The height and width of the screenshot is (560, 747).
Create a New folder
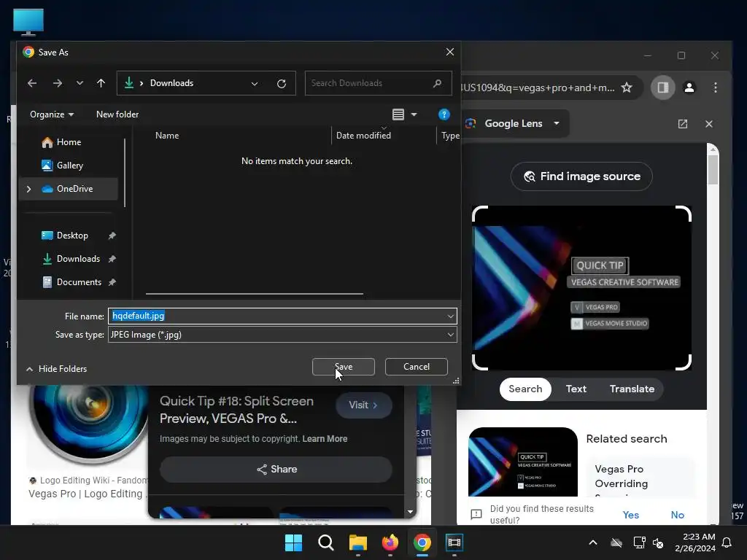pyautogui.click(x=117, y=114)
